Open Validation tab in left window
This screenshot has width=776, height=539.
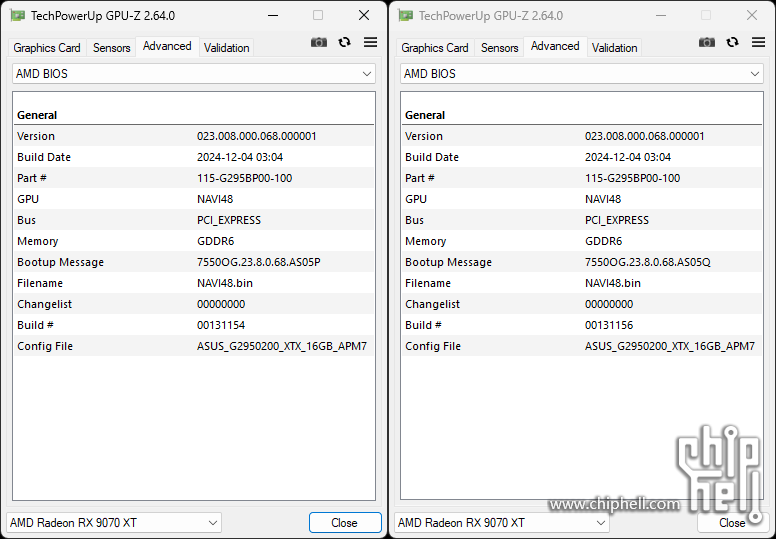click(x=227, y=48)
